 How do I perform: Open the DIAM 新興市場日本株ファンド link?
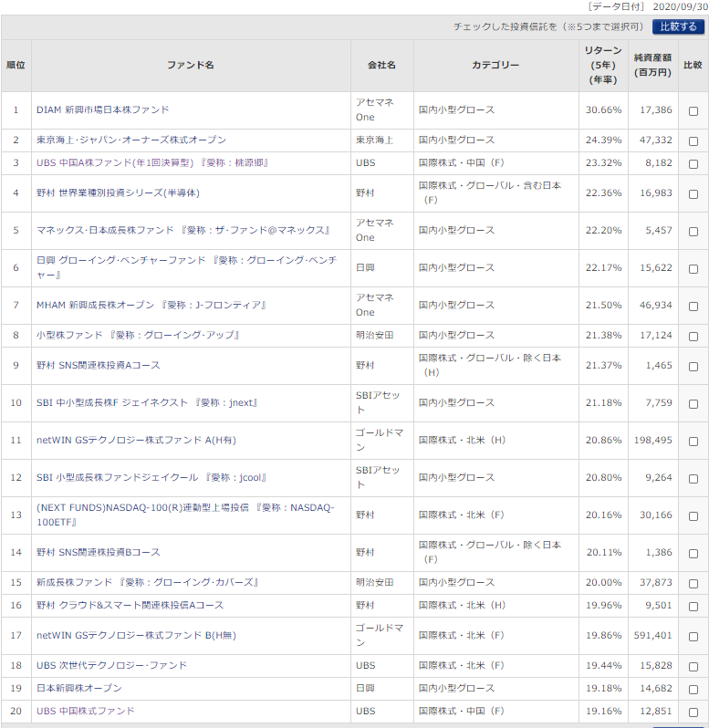(102, 110)
